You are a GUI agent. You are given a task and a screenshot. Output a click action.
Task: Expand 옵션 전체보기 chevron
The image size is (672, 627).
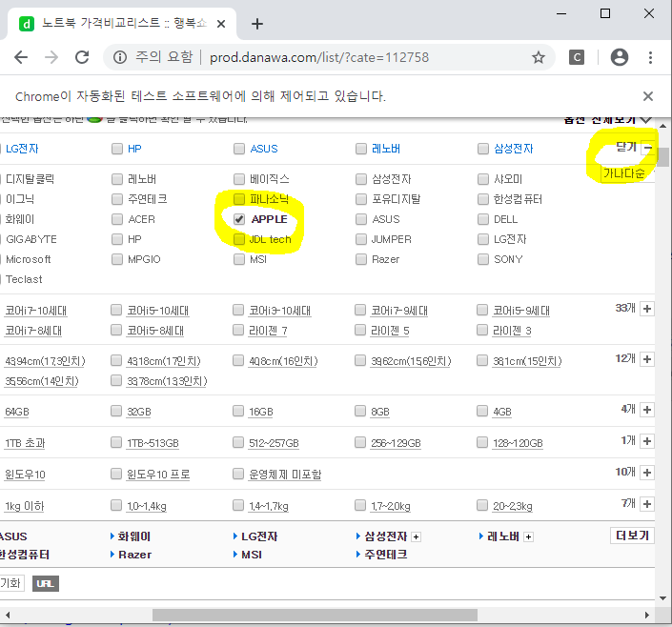[x=646, y=120]
